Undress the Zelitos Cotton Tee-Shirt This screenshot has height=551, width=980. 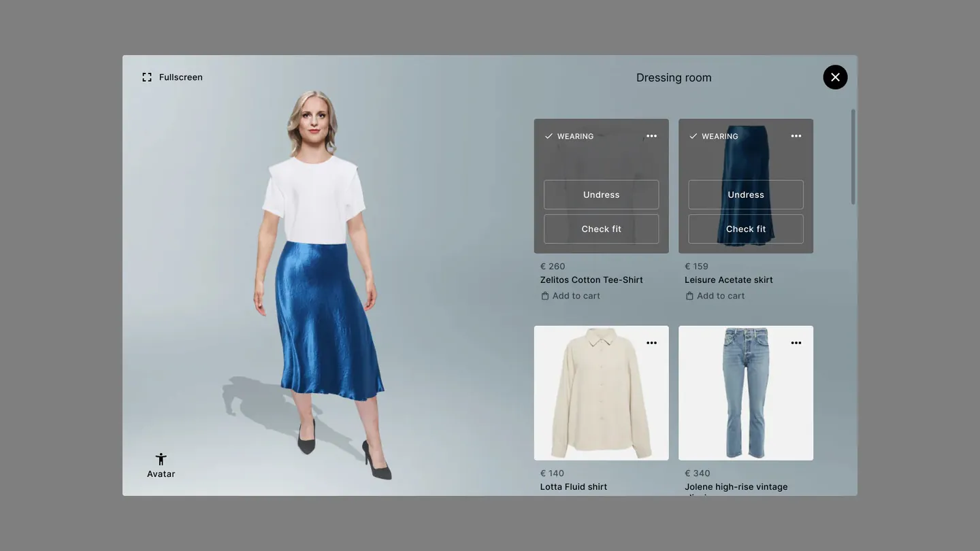[601, 195]
